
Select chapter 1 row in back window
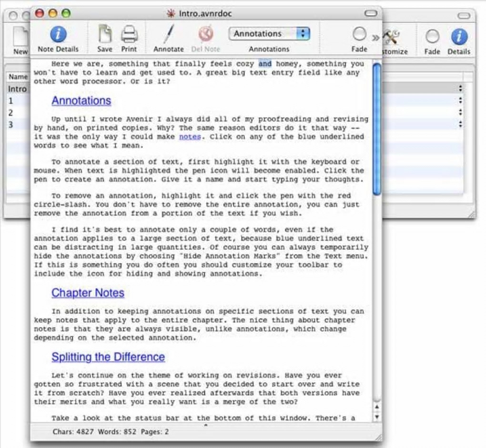click(18, 101)
